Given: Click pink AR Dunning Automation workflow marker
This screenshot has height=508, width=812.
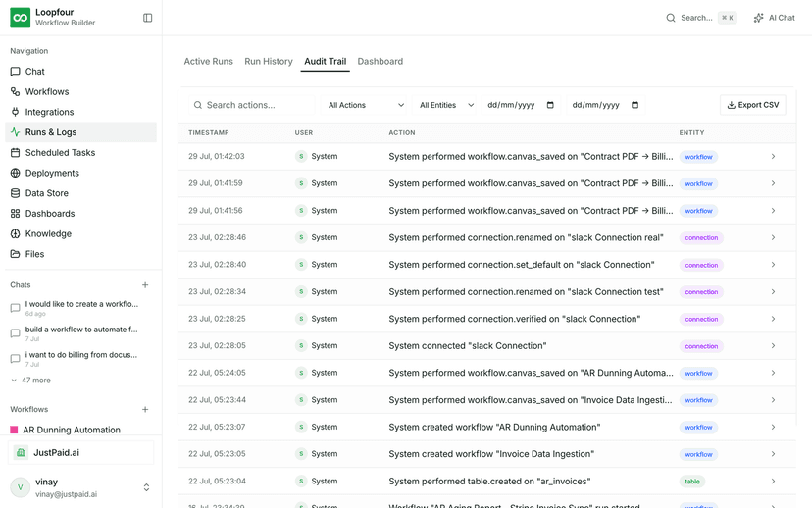Looking at the screenshot, I should [x=14, y=430].
